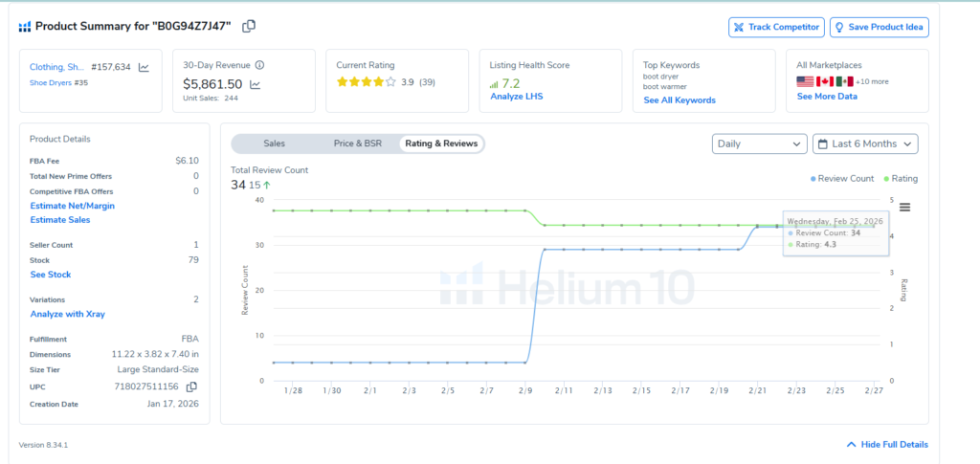This screenshot has height=464, width=980.
Task: Switch to the Sales tab
Action: pos(274,144)
